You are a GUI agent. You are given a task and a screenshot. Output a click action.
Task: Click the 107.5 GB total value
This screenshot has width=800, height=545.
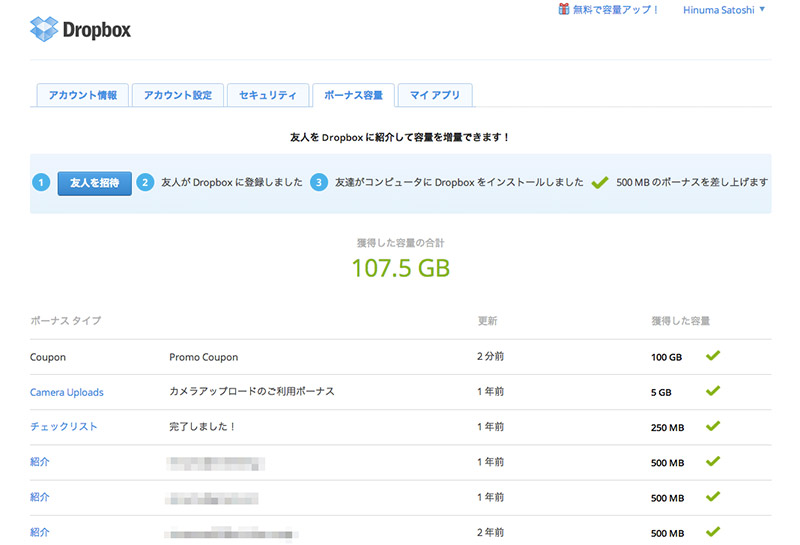pyautogui.click(x=401, y=268)
